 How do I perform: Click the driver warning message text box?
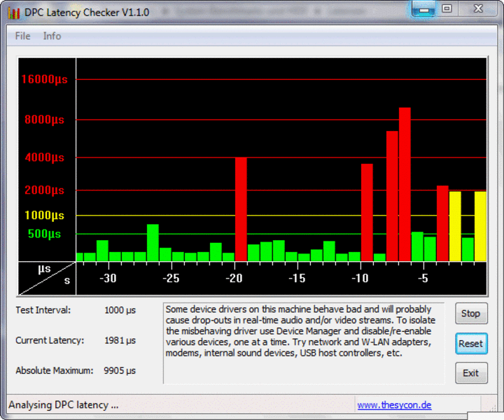click(304, 343)
